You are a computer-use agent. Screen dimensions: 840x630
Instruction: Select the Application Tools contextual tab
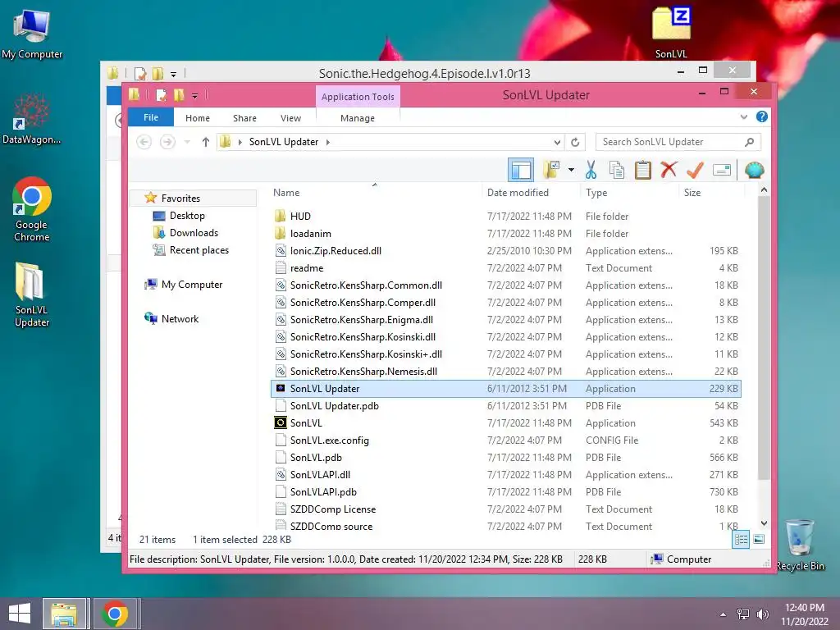(358, 97)
